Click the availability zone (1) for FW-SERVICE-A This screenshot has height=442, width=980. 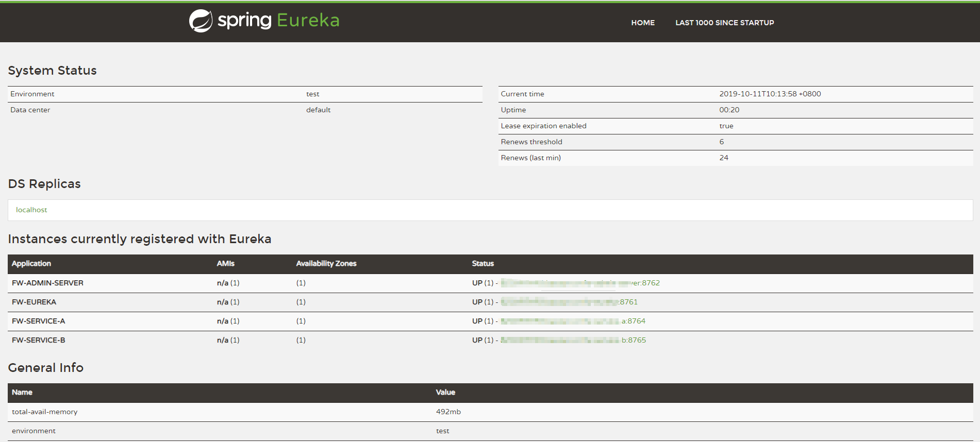click(x=301, y=321)
